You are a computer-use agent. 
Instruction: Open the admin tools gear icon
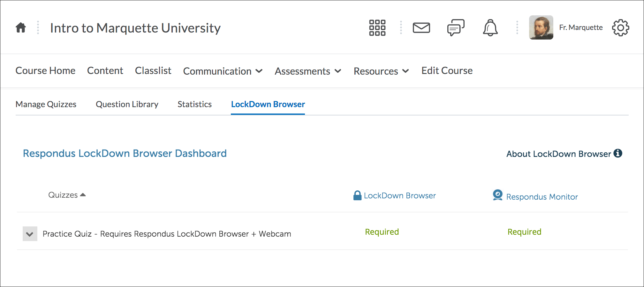[x=620, y=28]
